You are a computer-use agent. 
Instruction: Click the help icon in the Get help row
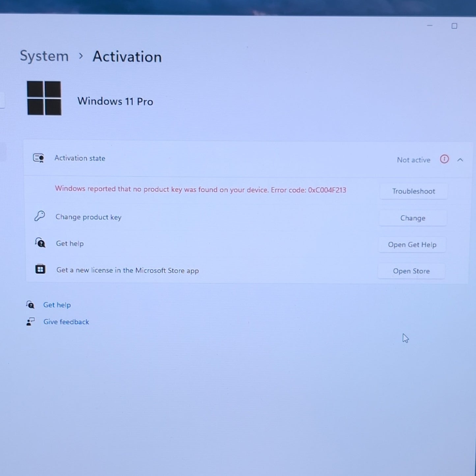click(40, 243)
